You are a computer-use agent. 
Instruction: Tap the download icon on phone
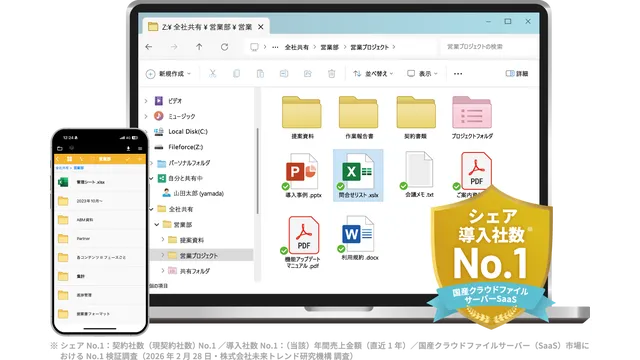click(128, 149)
